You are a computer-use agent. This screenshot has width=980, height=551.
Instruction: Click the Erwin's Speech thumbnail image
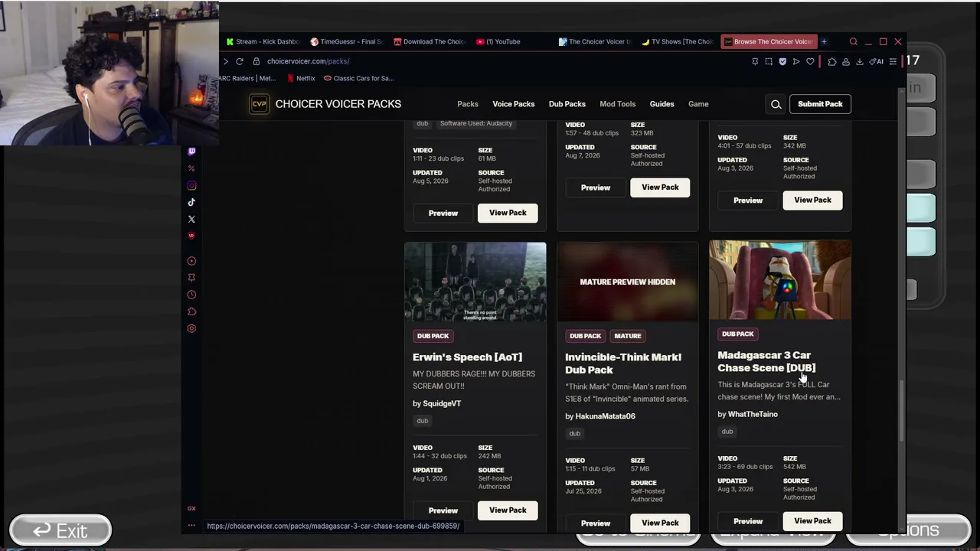pyautogui.click(x=475, y=282)
